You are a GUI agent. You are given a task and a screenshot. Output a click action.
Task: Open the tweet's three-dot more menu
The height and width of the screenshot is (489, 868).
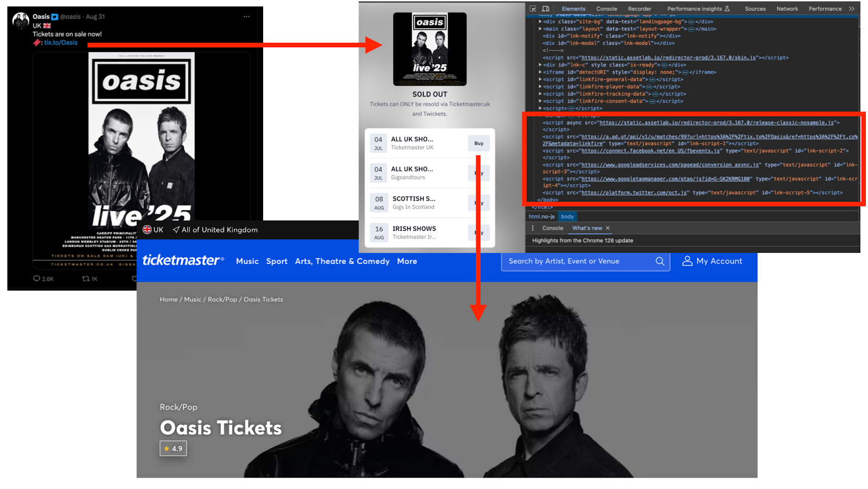click(247, 16)
